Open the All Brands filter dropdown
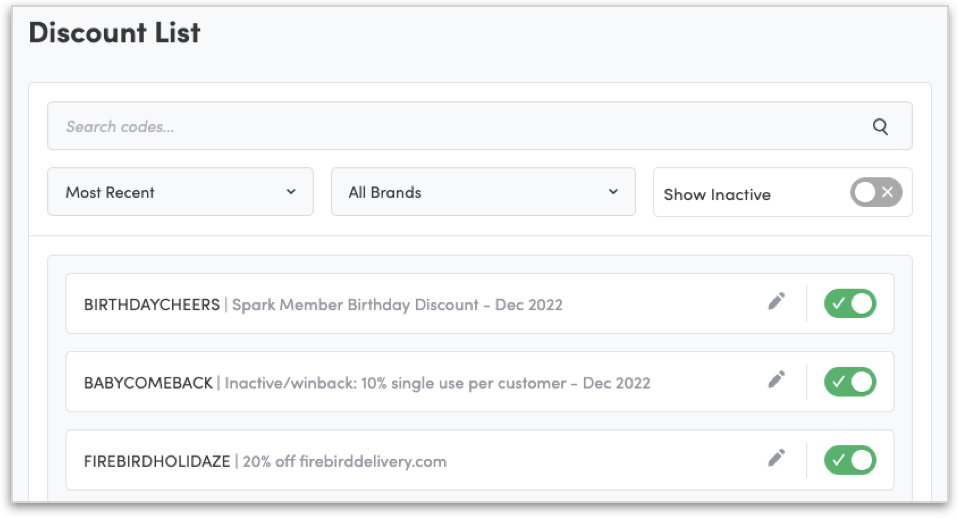958x518 pixels. click(483, 192)
